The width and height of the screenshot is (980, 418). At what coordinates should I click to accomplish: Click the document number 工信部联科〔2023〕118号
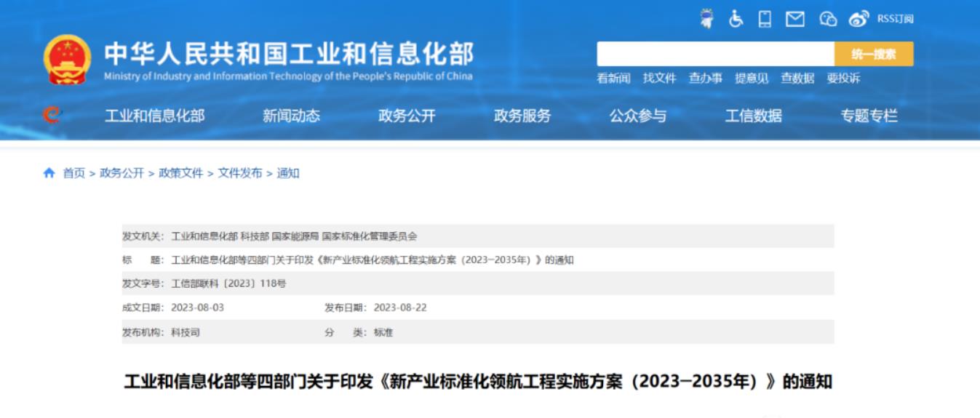pos(228,284)
